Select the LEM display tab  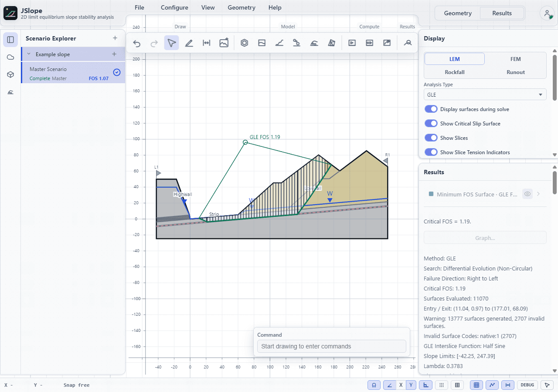pyautogui.click(x=455, y=59)
